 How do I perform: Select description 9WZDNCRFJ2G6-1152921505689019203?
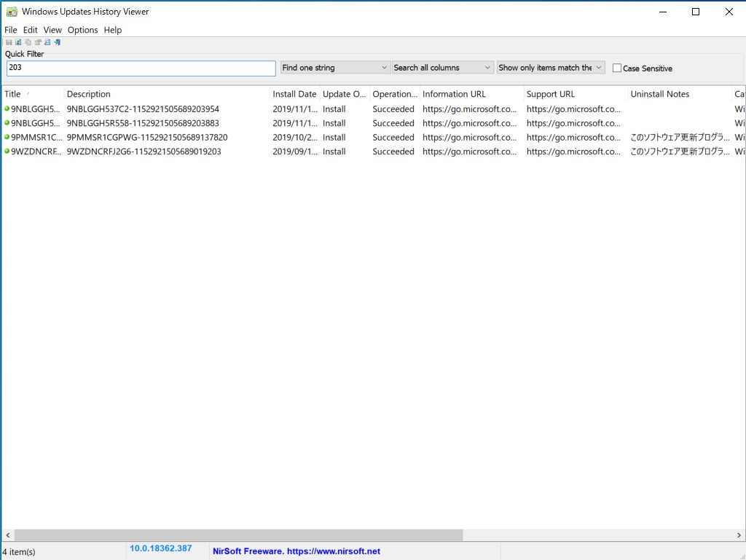[144, 151]
